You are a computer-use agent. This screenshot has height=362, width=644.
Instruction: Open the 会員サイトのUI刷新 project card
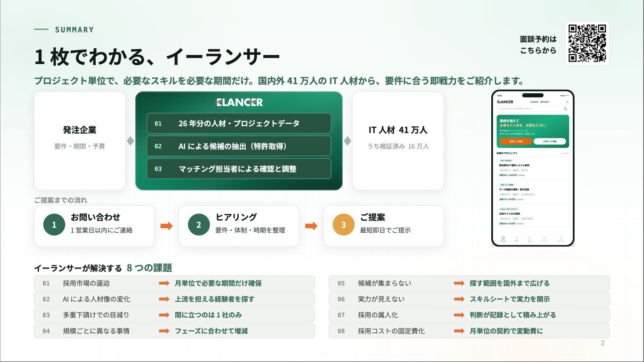pos(533,216)
